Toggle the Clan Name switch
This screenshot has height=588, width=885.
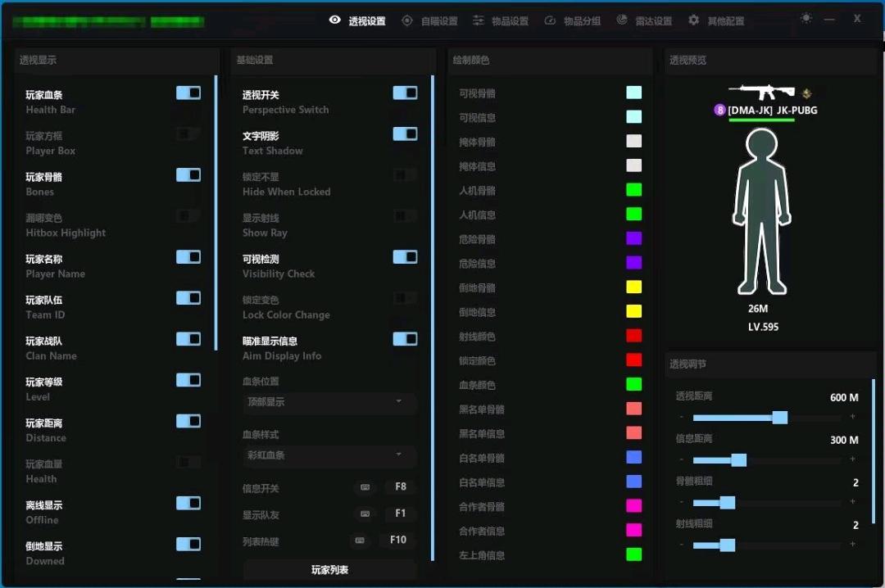click(188, 338)
